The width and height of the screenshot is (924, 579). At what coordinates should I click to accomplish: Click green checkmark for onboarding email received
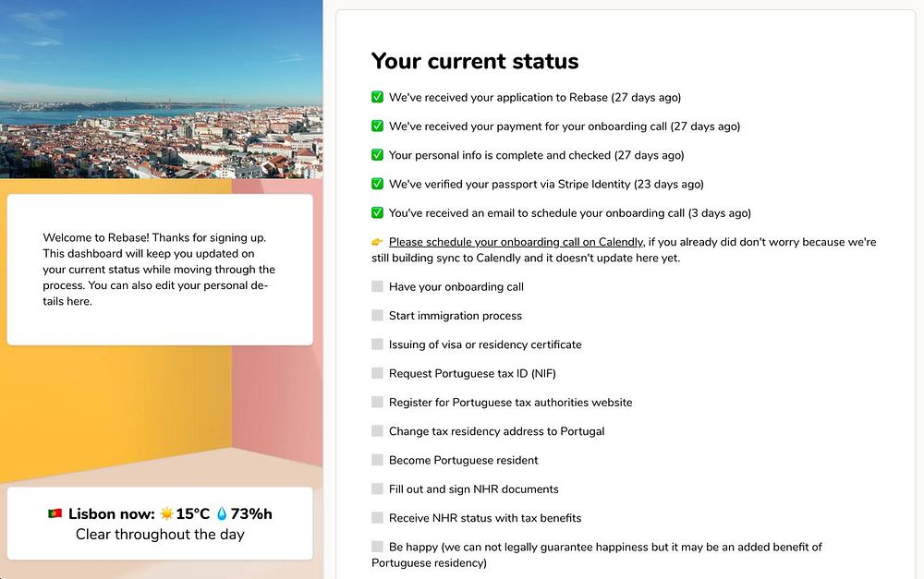pyautogui.click(x=377, y=212)
